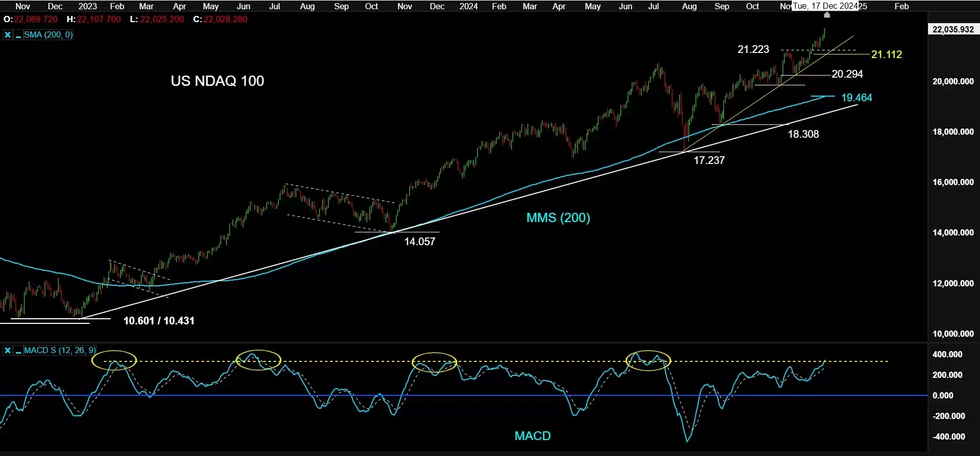980x456 pixels.
Task: Click the open value 22,089.720
Action: coord(35,20)
